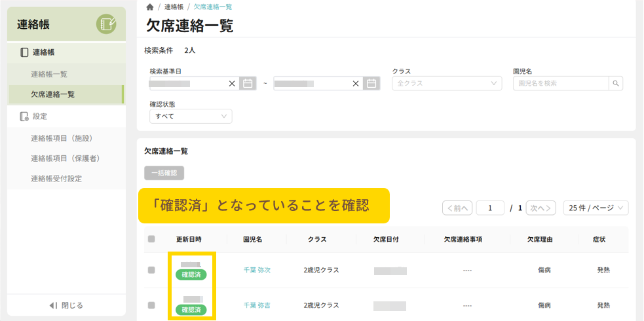
Task: Open the 確認状態 dropdown showing すべて
Action: tap(191, 116)
